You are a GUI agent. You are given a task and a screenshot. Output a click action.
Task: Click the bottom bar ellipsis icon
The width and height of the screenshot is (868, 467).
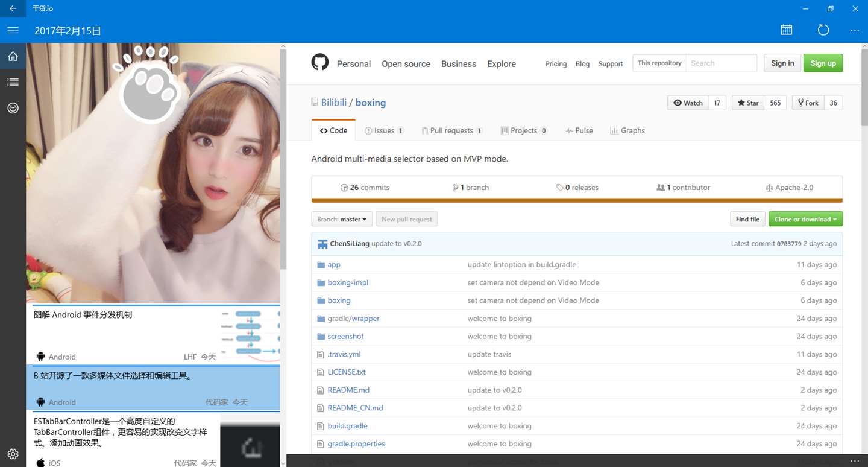[x=855, y=461]
